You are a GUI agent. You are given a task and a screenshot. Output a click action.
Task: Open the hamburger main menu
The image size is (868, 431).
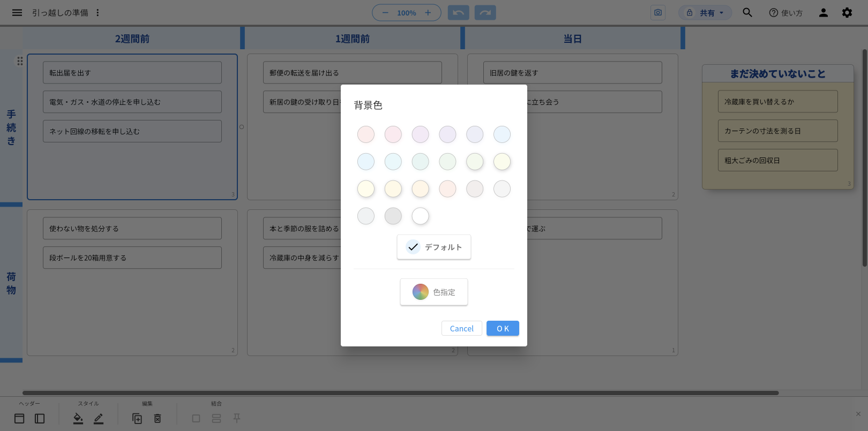(17, 12)
